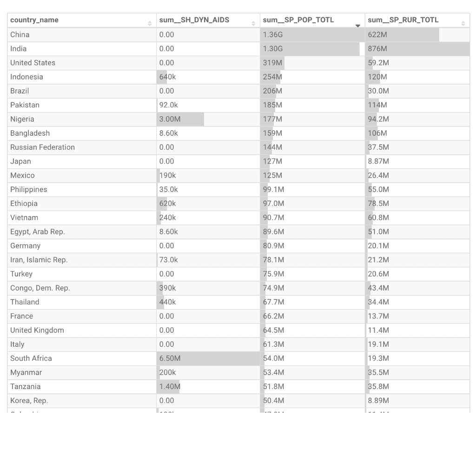The height and width of the screenshot is (476, 476).
Task: Click China's 1.36G population cell
Action: tap(312, 34)
